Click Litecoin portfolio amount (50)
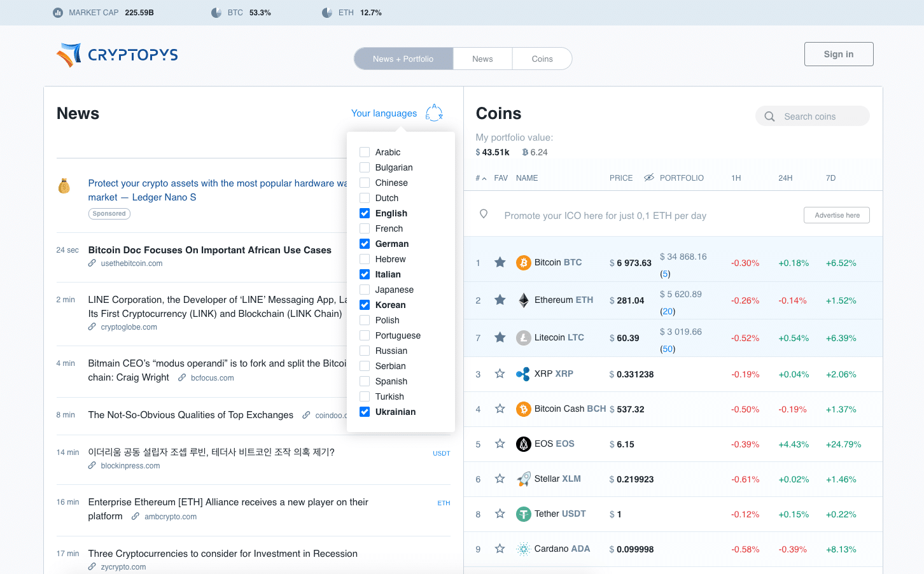This screenshot has height=574, width=924. click(x=668, y=349)
